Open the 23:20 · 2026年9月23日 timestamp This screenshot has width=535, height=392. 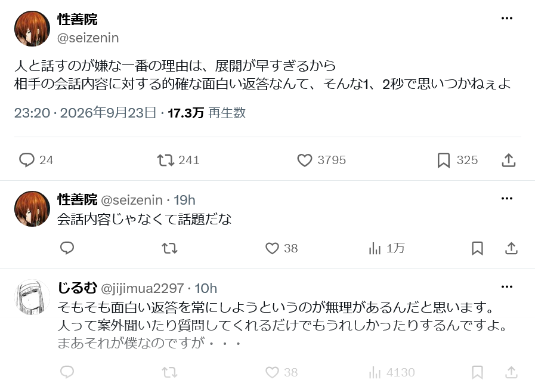(x=85, y=113)
